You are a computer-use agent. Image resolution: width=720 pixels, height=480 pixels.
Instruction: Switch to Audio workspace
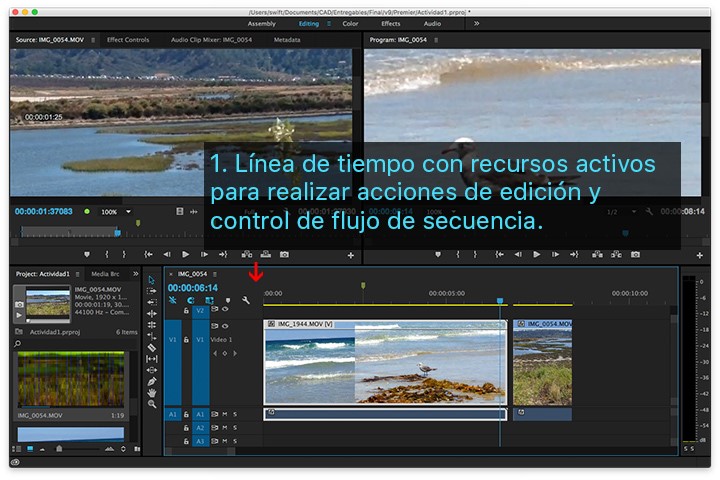pyautogui.click(x=432, y=24)
